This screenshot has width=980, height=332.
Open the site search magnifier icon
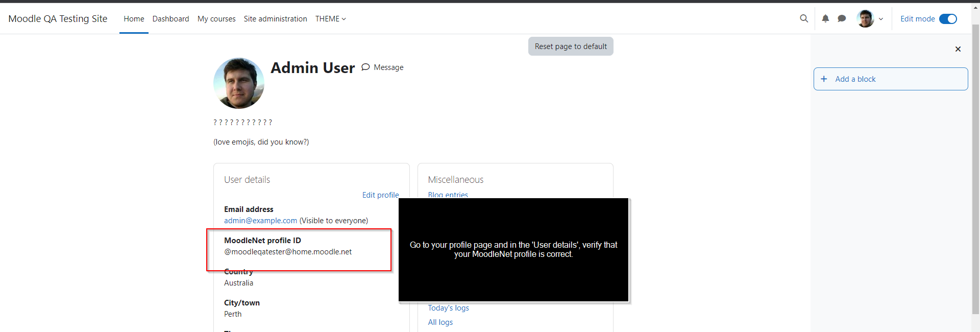(804, 18)
